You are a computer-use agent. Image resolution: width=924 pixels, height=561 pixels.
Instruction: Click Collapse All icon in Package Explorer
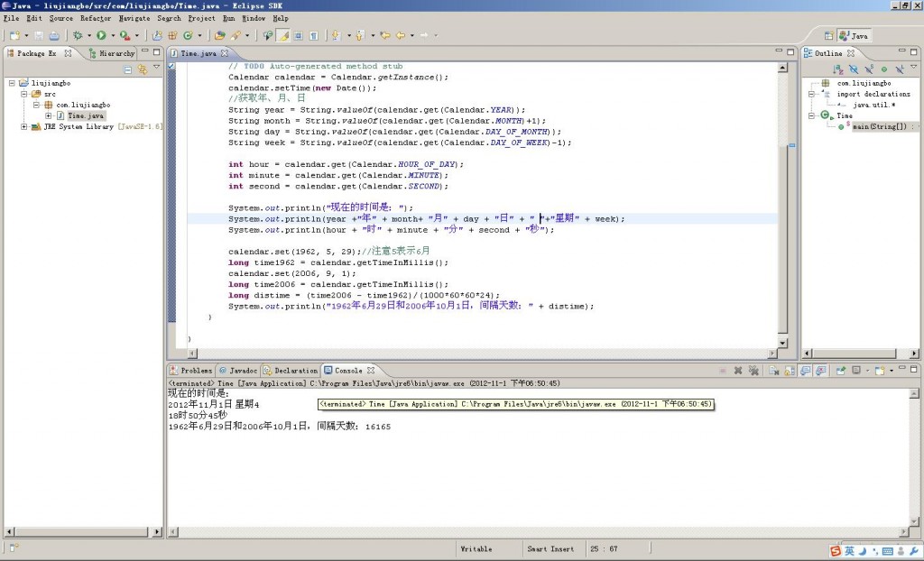click(x=127, y=69)
